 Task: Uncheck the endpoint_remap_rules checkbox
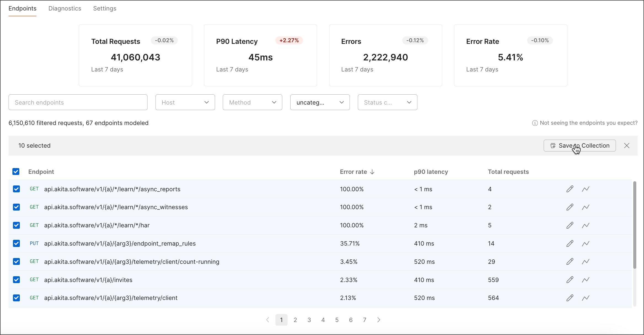(17, 244)
